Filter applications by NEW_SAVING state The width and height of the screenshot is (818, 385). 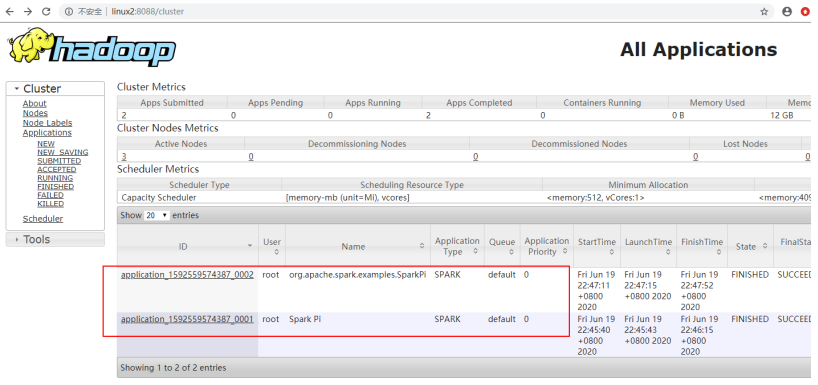click(x=63, y=152)
